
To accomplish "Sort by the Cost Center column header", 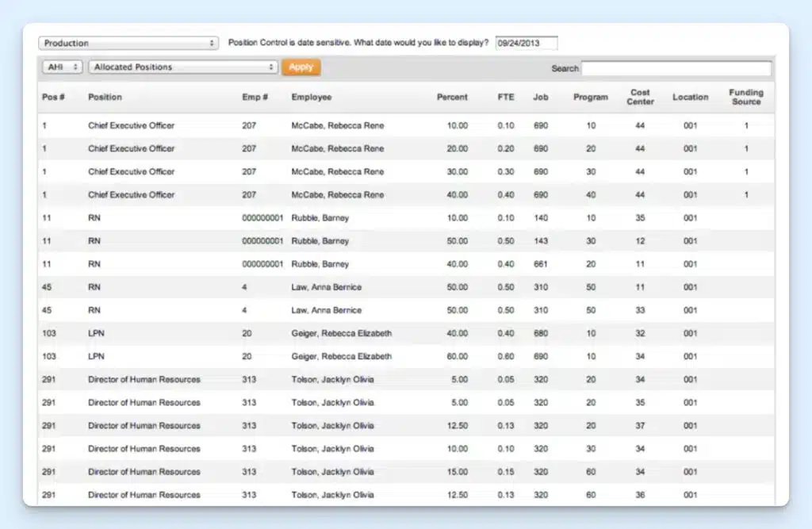I will tap(640, 97).
